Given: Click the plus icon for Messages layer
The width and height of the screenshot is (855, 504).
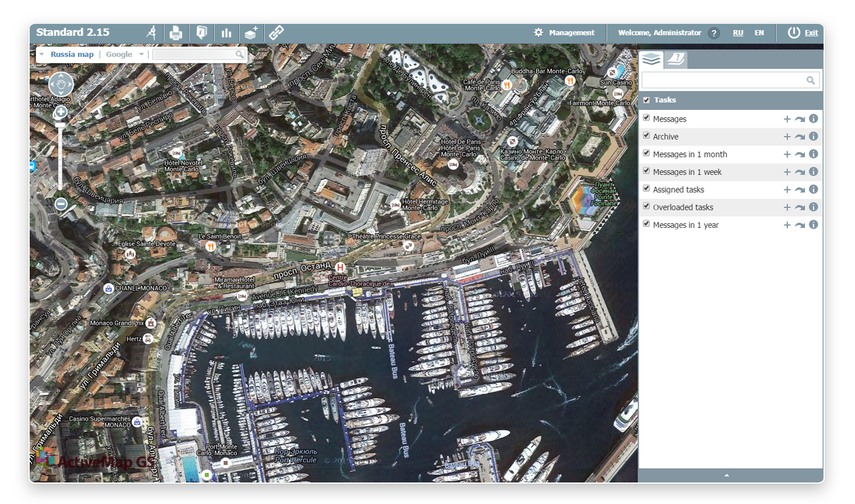Looking at the screenshot, I should (786, 119).
